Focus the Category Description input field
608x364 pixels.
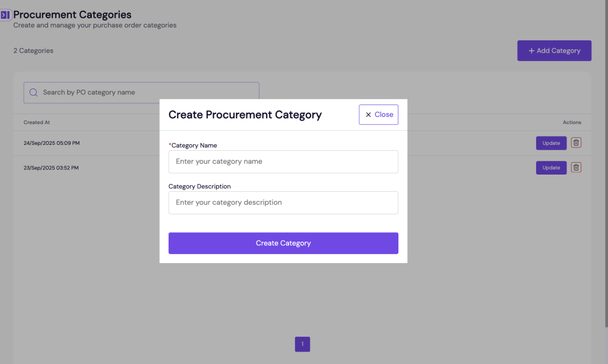point(283,202)
